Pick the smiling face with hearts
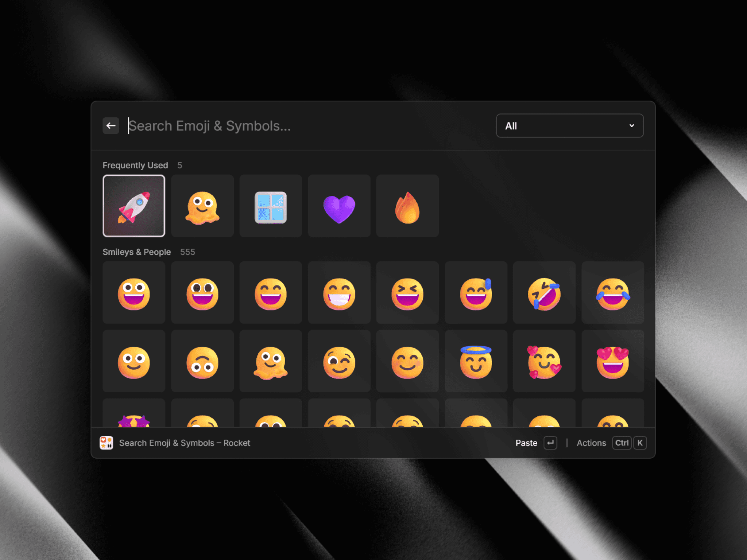Viewport: 747px width, 560px height. 544,361
